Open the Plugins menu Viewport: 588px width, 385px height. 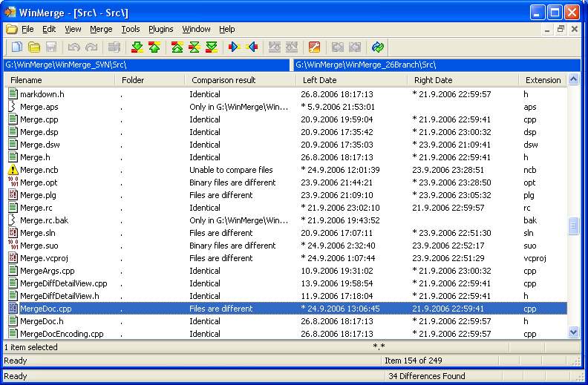point(160,29)
